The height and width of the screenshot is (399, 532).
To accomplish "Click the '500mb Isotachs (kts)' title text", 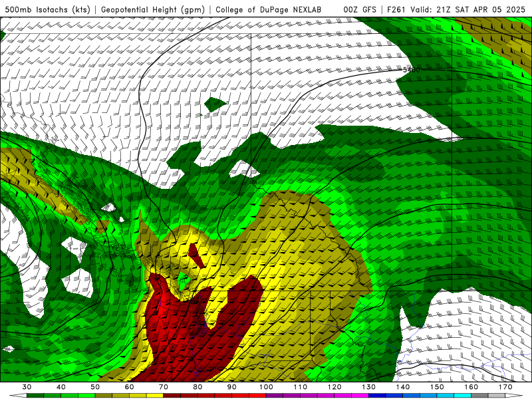I will pos(47,9).
